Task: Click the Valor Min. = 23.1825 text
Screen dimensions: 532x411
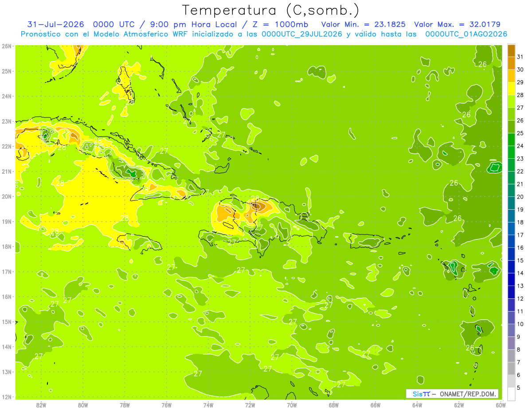Action: tap(363, 24)
